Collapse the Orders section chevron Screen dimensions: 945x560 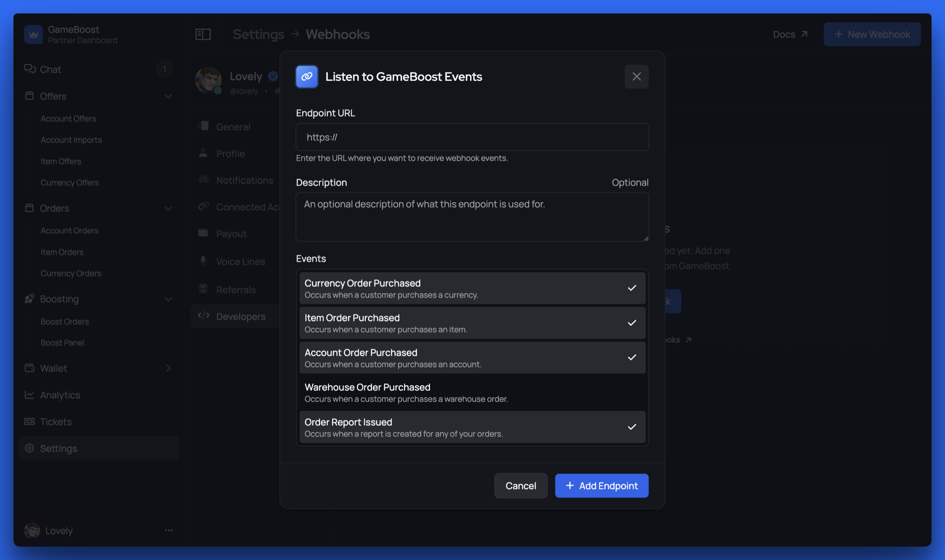click(168, 209)
